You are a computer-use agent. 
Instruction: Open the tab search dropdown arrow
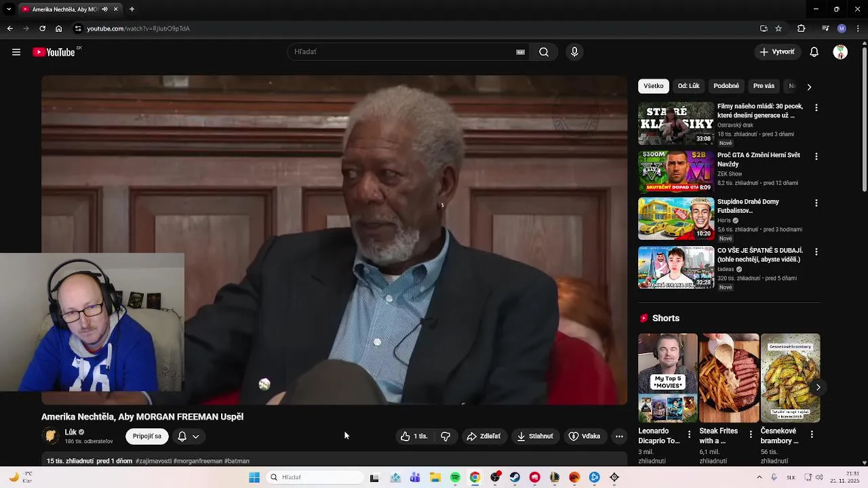coord(9,9)
